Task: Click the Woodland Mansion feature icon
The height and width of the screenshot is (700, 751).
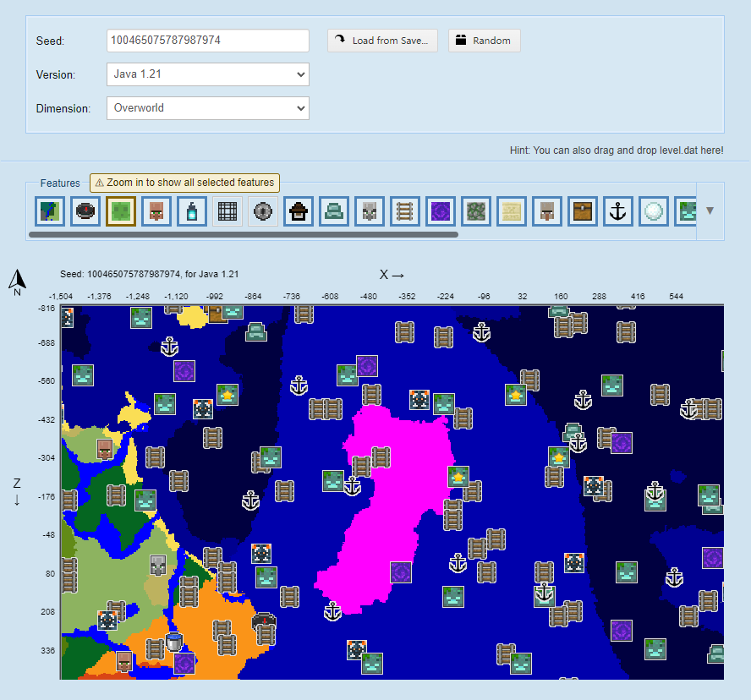Action: coord(546,211)
